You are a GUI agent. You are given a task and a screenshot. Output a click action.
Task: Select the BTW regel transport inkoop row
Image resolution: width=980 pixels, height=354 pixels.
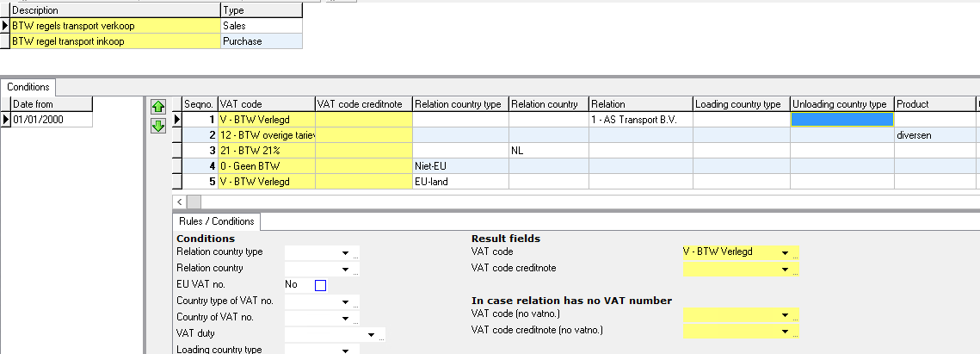[114, 41]
